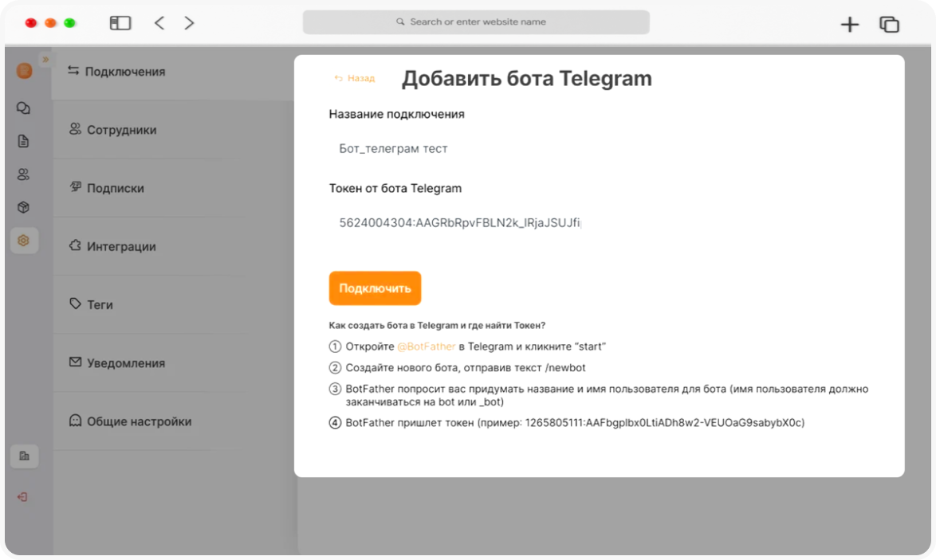Click the Теги tag icon
This screenshot has height=560, width=936.
75,303
